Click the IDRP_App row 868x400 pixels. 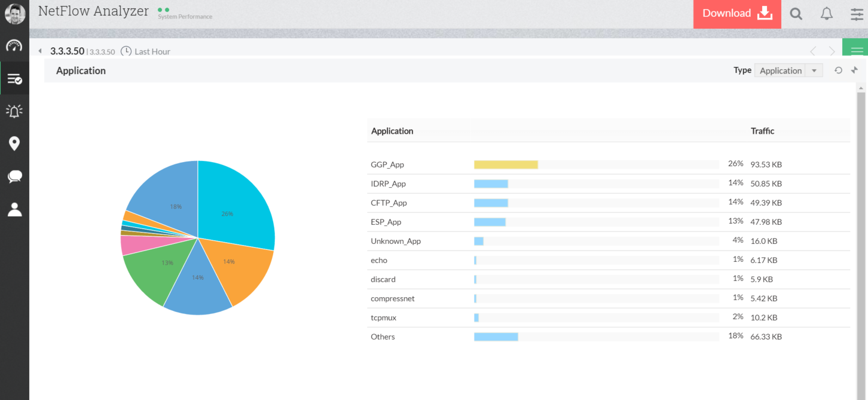click(x=609, y=184)
